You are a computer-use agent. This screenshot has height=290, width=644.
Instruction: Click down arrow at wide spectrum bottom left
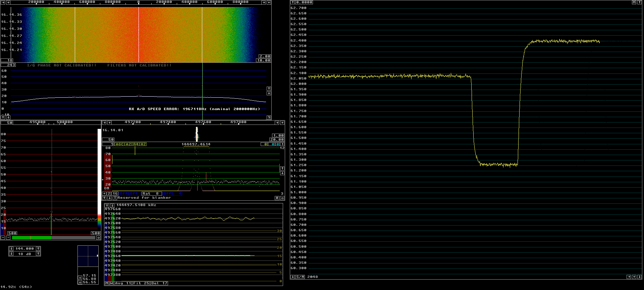click(x=8, y=117)
